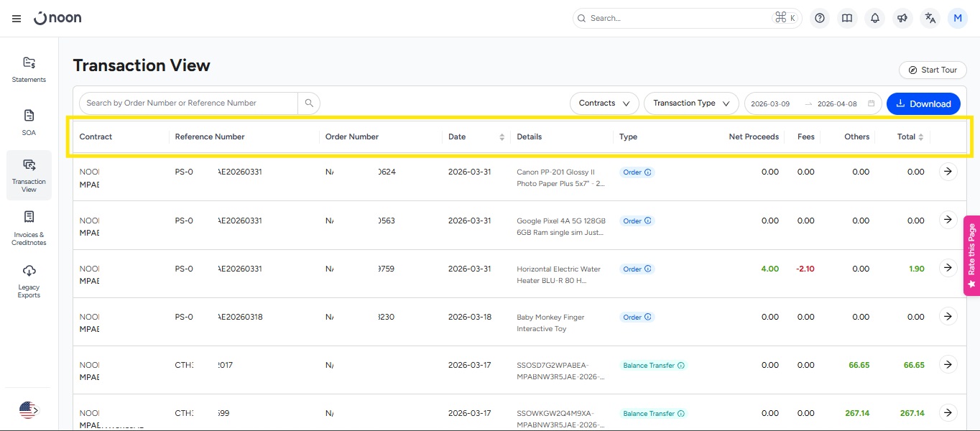980x431 pixels.
Task: Click the blue Download button
Action: click(923, 103)
